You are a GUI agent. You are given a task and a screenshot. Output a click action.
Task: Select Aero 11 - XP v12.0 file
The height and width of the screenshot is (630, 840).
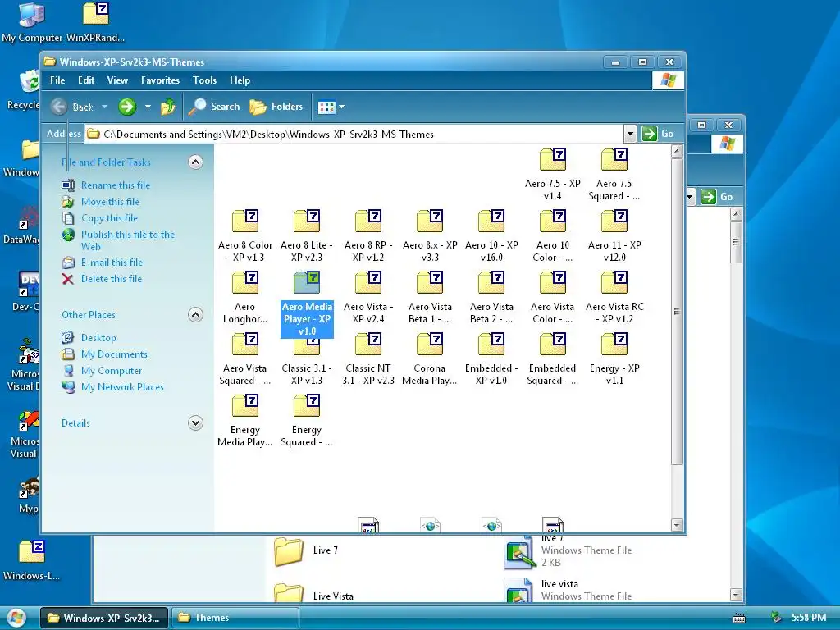pos(614,235)
